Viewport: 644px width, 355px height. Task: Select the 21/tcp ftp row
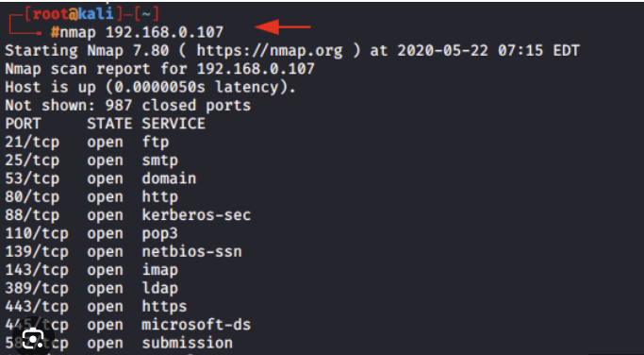click(87, 143)
